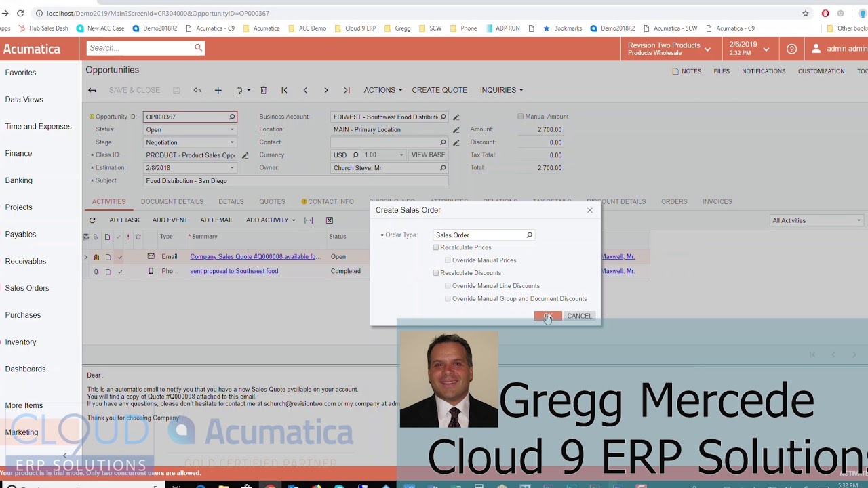The width and height of the screenshot is (868, 488).
Task: Edit the Class ID with pencil icon
Action: [x=245, y=155]
